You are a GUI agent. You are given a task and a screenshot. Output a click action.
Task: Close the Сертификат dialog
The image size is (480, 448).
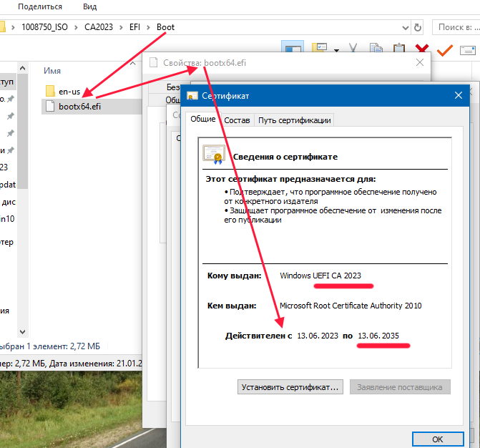(x=459, y=95)
